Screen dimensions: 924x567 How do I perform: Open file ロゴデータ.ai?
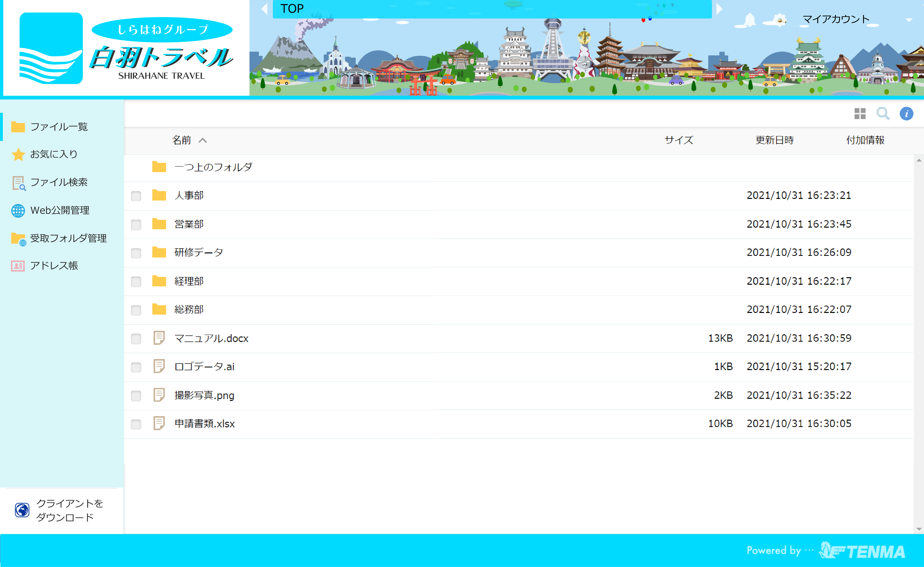coord(204,367)
